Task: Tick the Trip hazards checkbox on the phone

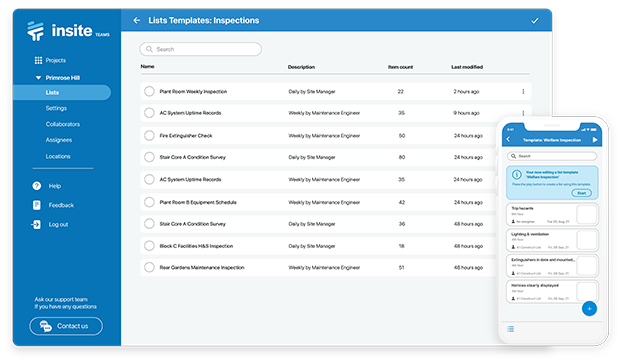Action: point(587,214)
